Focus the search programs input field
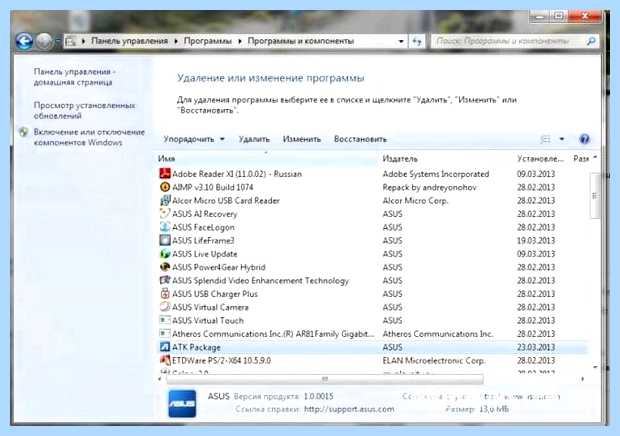This screenshot has height=436, width=620. pos(509,41)
